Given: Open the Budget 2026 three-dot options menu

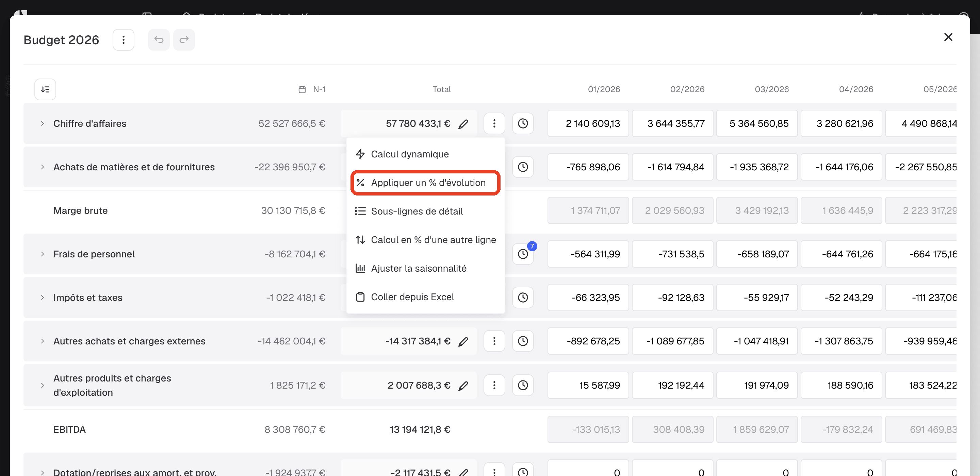Looking at the screenshot, I should tap(123, 39).
